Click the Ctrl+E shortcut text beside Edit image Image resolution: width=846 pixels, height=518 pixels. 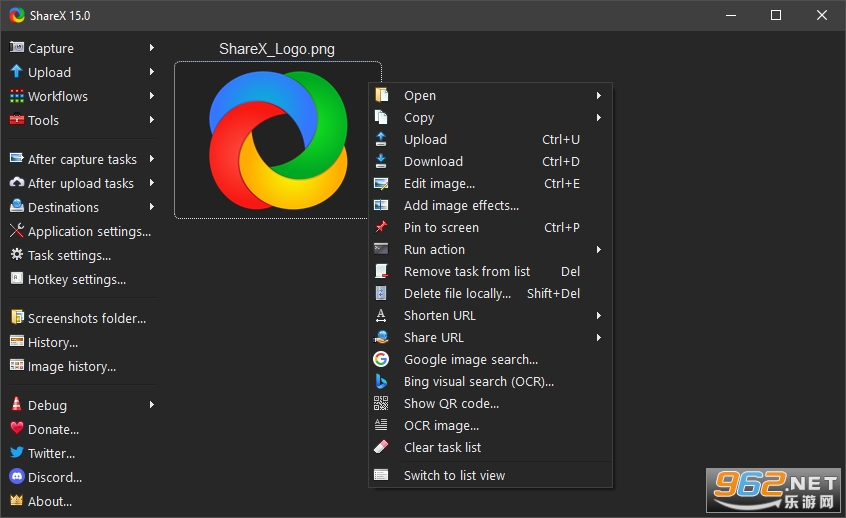click(x=562, y=183)
